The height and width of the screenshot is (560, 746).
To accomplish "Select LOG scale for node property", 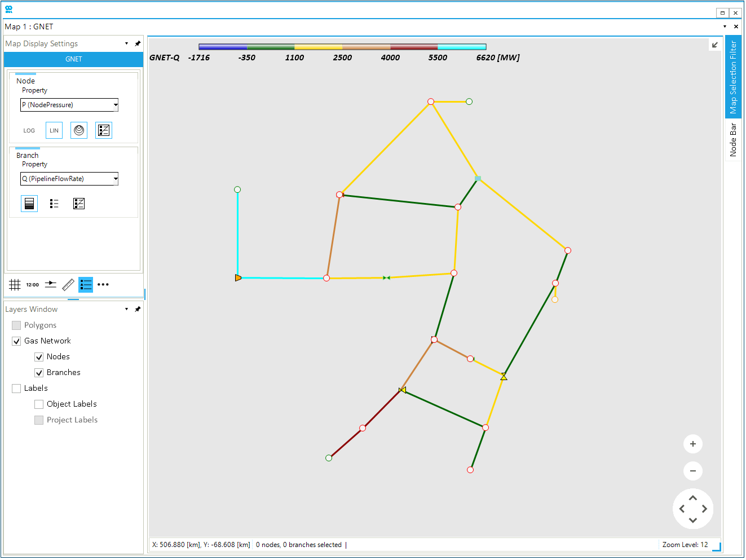I will coord(29,131).
